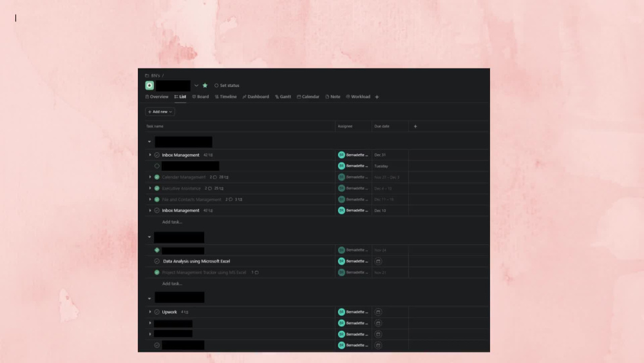
Task: Switch to the Gantt tab
Action: 283,97
